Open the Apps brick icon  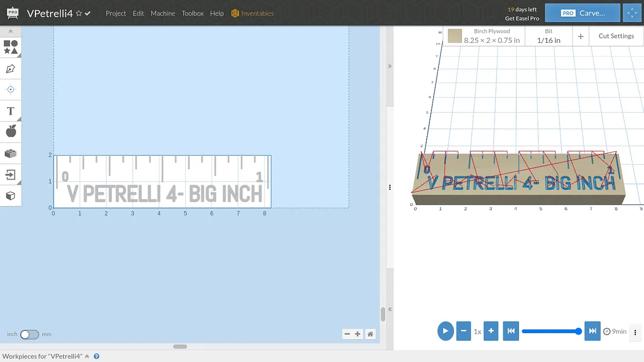click(x=10, y=153)
